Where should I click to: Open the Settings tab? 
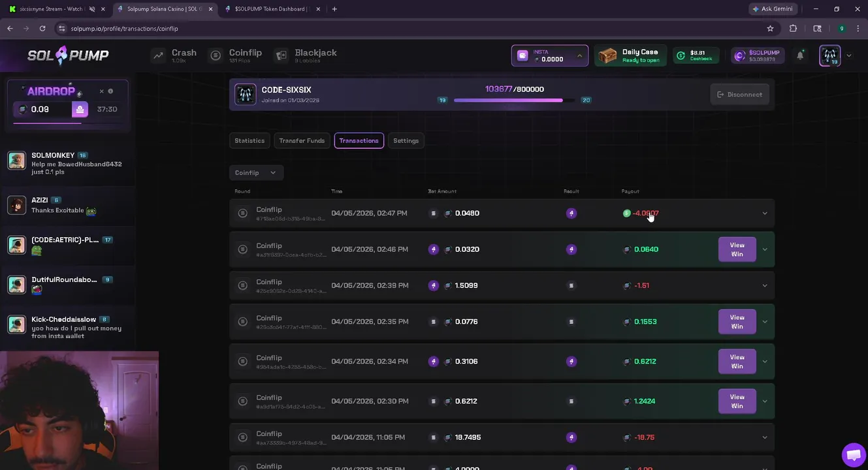(x=406, y=140)
